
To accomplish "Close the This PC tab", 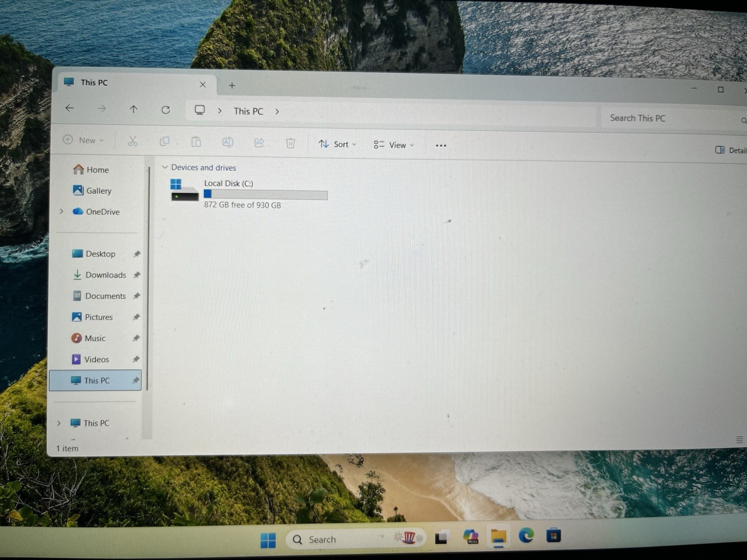I will click(203, 84).
